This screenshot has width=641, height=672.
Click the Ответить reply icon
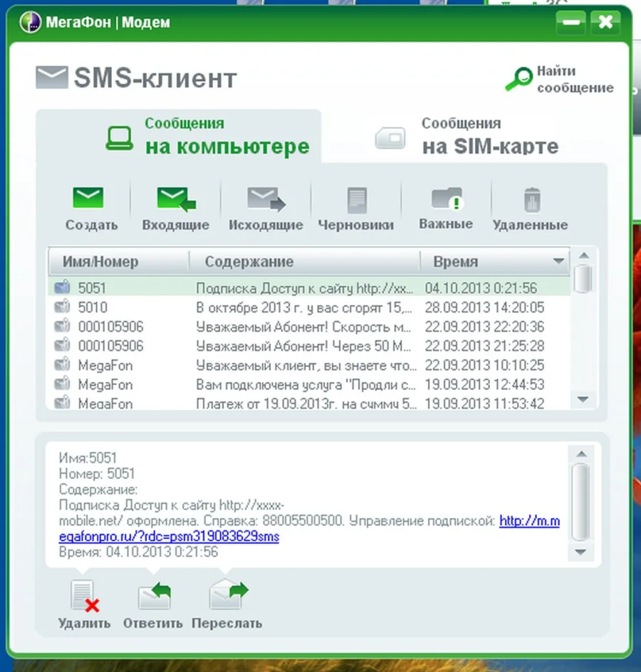point(154,596)
